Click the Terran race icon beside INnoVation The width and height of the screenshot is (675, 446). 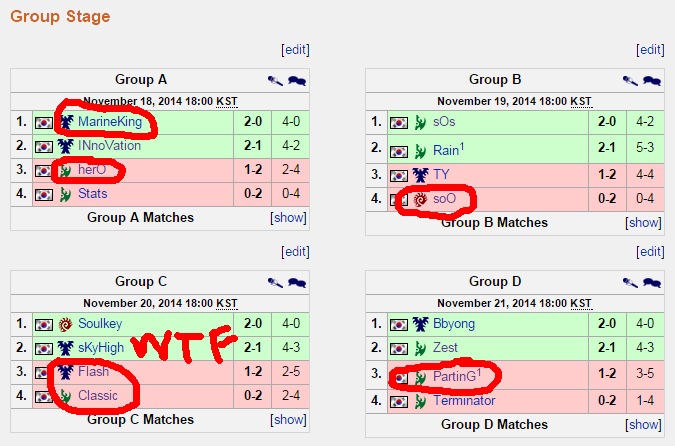click(x=66, y=146)
